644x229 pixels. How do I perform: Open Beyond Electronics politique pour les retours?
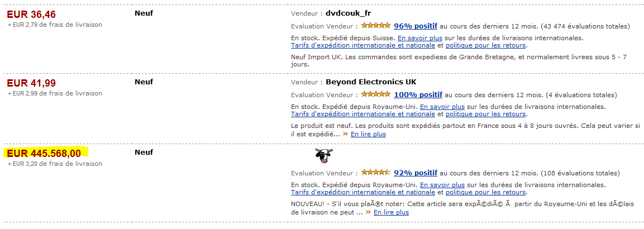tap(485, 114)
